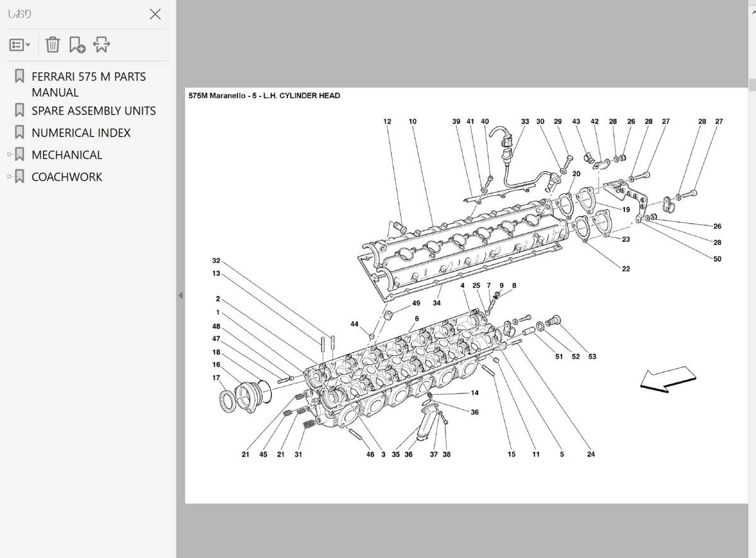Click part number 43 in the diagram
The height and width of the screenshot is (558, 756).
pyautogui.click(x=576, y=122)
